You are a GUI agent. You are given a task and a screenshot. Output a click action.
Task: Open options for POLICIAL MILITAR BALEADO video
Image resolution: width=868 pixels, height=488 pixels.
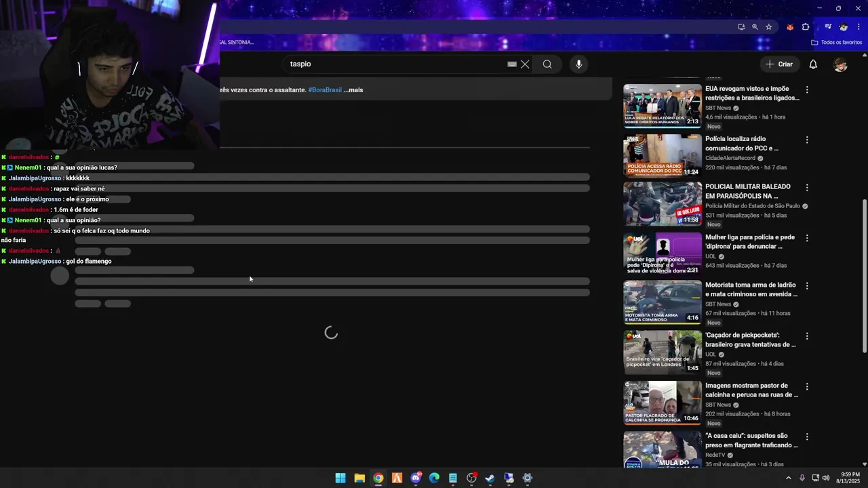point(807,187)
